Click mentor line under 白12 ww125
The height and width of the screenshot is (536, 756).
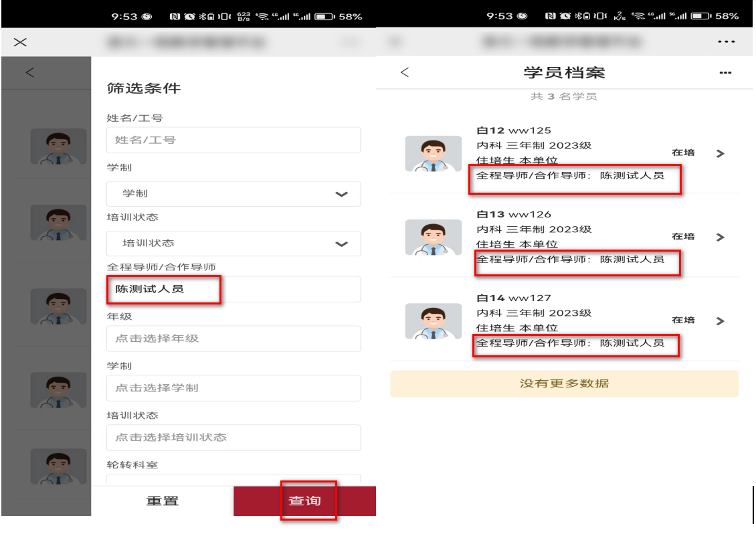click(571, 175)
